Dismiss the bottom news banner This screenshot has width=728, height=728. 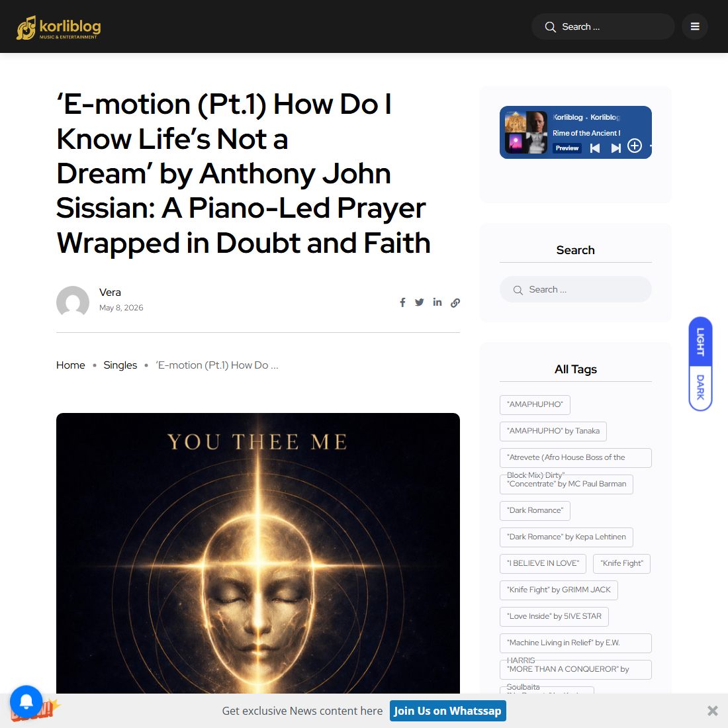(712, 711)
